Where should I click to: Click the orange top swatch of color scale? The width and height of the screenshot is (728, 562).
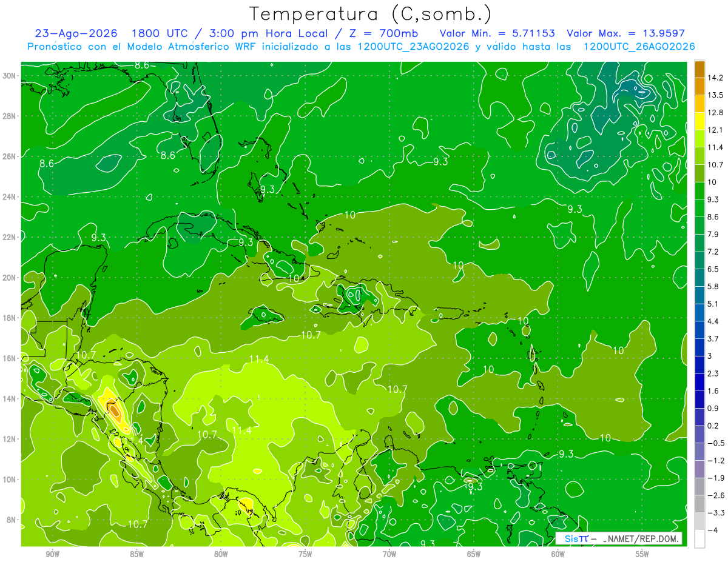699,69
